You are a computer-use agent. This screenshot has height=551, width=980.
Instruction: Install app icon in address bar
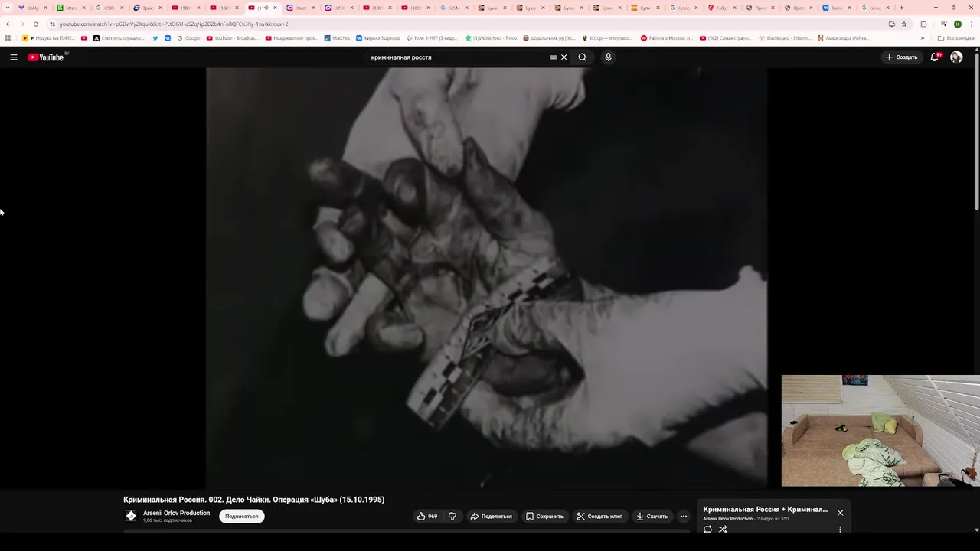(891, 24)
